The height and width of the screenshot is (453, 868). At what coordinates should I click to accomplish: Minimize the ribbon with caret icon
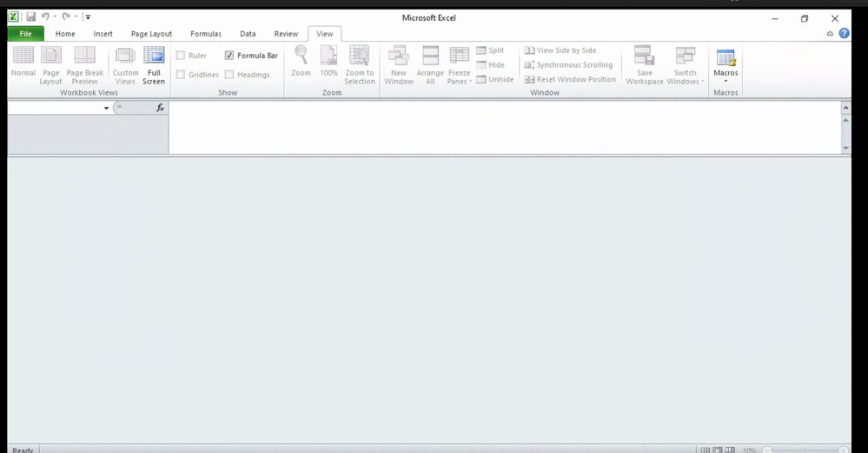point(830,34)
